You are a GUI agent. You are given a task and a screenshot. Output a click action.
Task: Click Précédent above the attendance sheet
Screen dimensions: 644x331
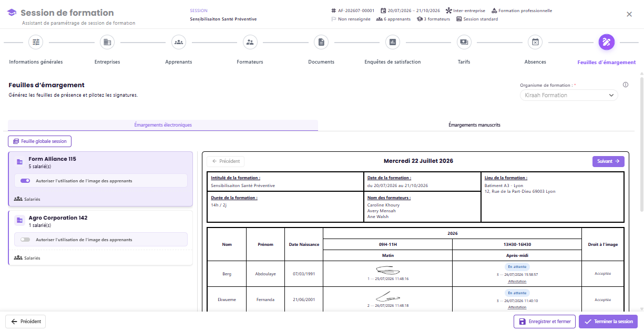[226, 161]
